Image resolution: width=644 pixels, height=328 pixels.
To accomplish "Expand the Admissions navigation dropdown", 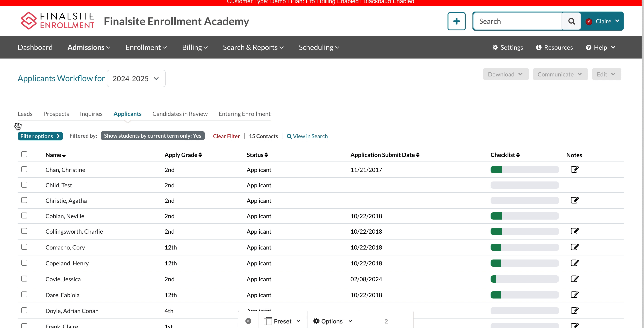I will (x=89, y=47).
